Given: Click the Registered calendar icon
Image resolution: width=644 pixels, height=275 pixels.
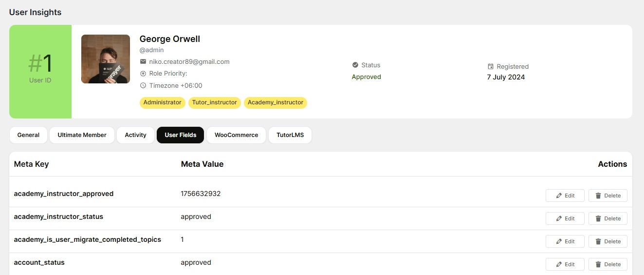Looking at the screenshot, I should [491, 66].
